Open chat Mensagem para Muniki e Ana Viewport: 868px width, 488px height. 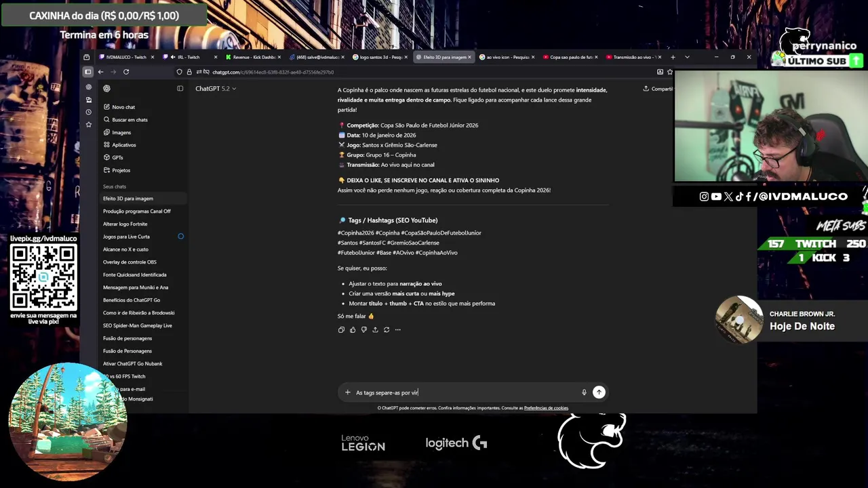pyautogui.click(x=136, y=287)
